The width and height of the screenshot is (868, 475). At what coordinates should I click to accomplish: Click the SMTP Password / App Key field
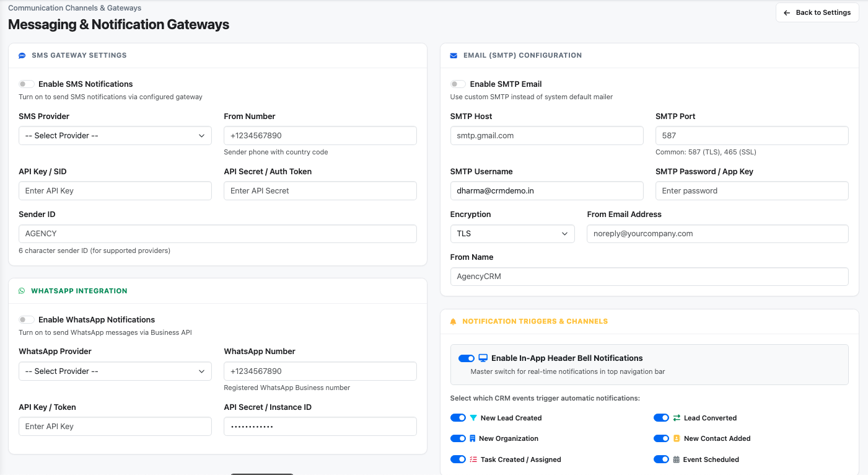point(752,191)
